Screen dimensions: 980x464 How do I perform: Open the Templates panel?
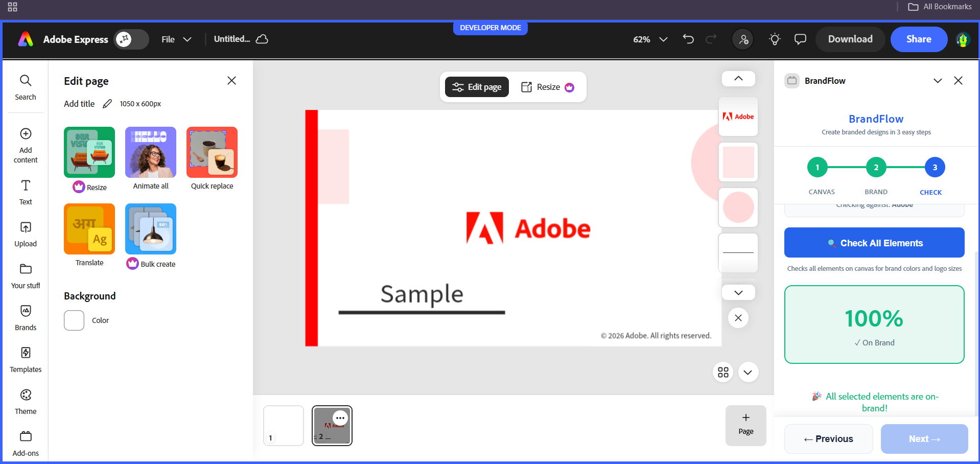[26, 360]
